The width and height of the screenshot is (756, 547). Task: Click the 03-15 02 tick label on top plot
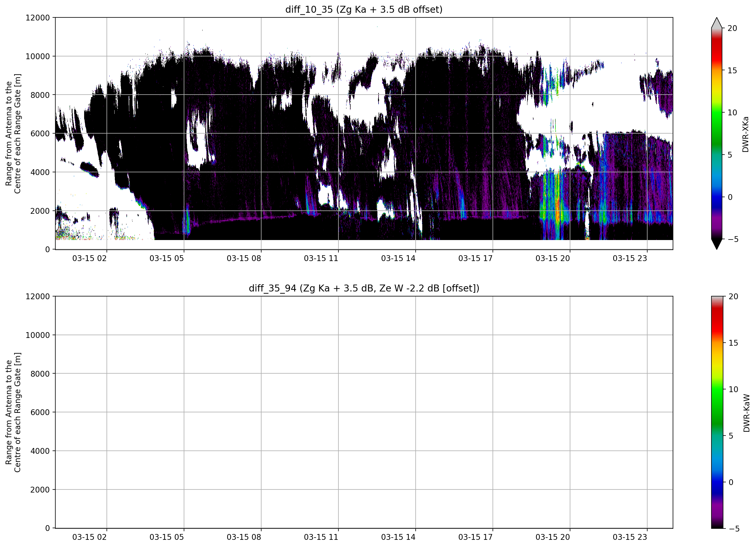(x=89, y=258)
